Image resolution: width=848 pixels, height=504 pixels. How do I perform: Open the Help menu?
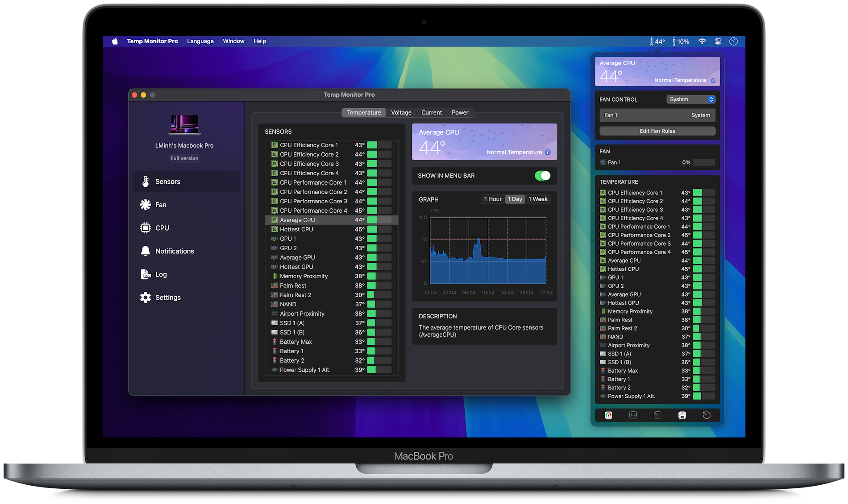(260, 41)
